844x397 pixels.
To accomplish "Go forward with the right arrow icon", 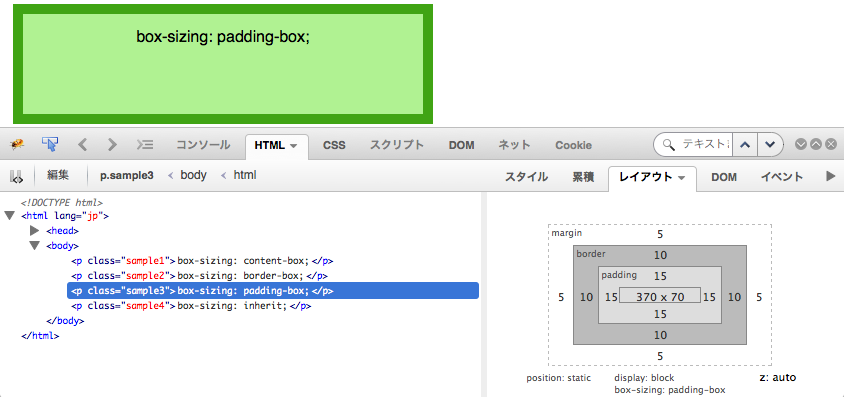I will point(112,144).
